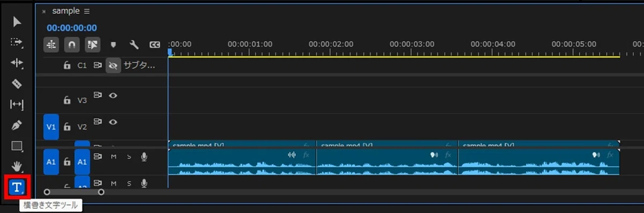Select the Ripple Edit tool
This screenshot has width=644, height=213.
click(17, 63)
